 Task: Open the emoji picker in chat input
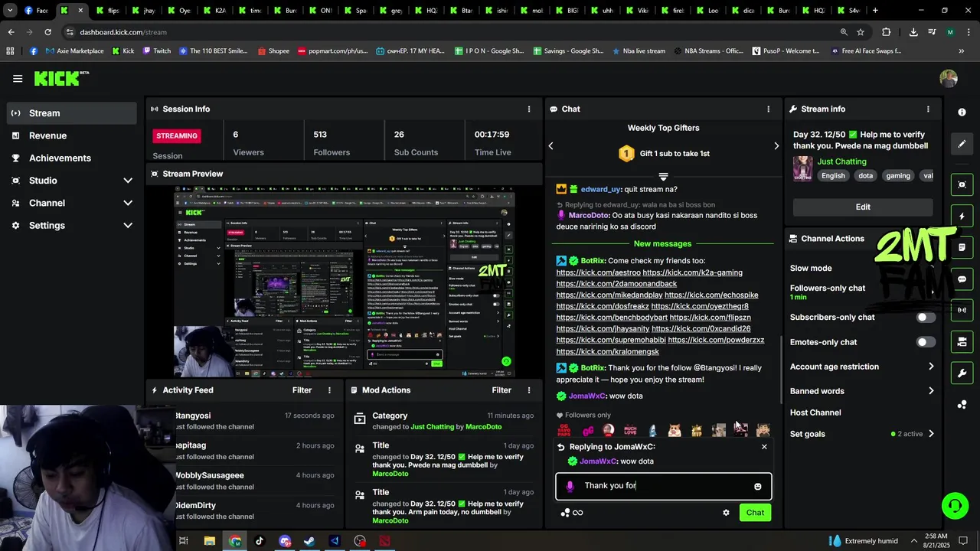(757, 486)
